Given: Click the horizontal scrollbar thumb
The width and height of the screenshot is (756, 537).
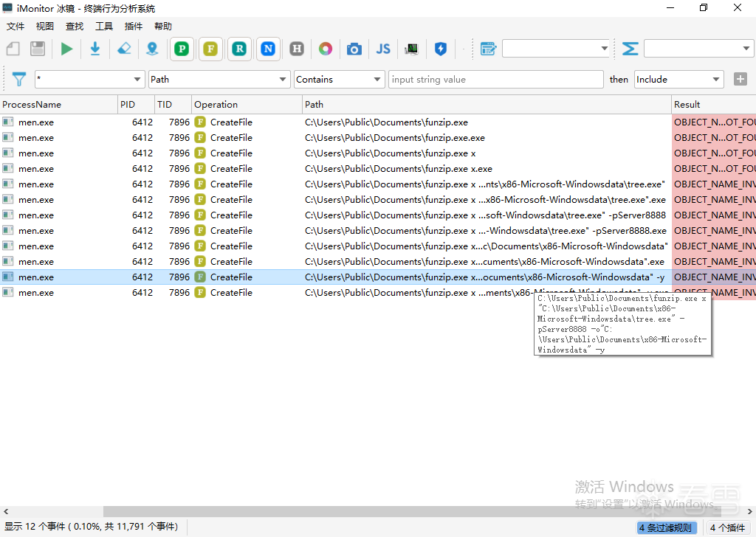Looking at the screenshot, I should click(412, 511).
